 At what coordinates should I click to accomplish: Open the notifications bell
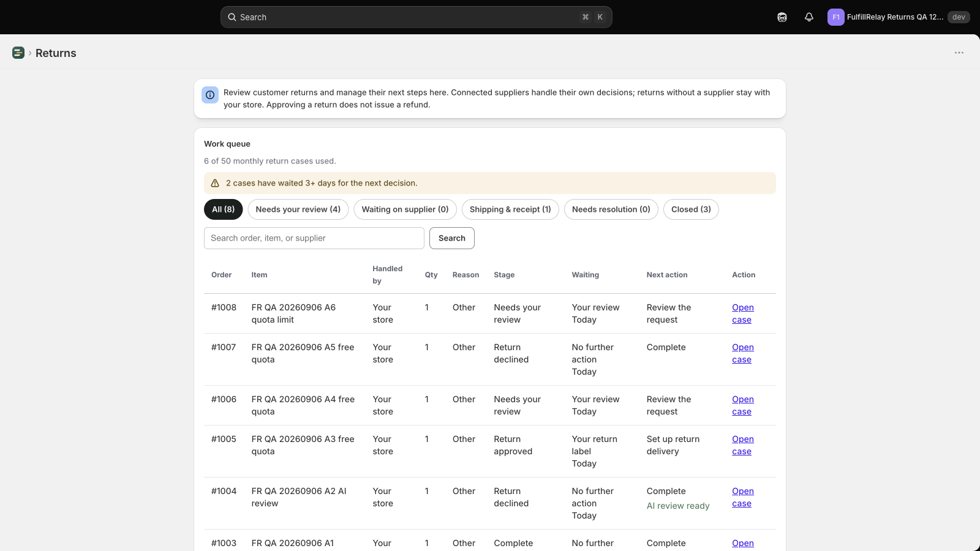pos(809,17)
